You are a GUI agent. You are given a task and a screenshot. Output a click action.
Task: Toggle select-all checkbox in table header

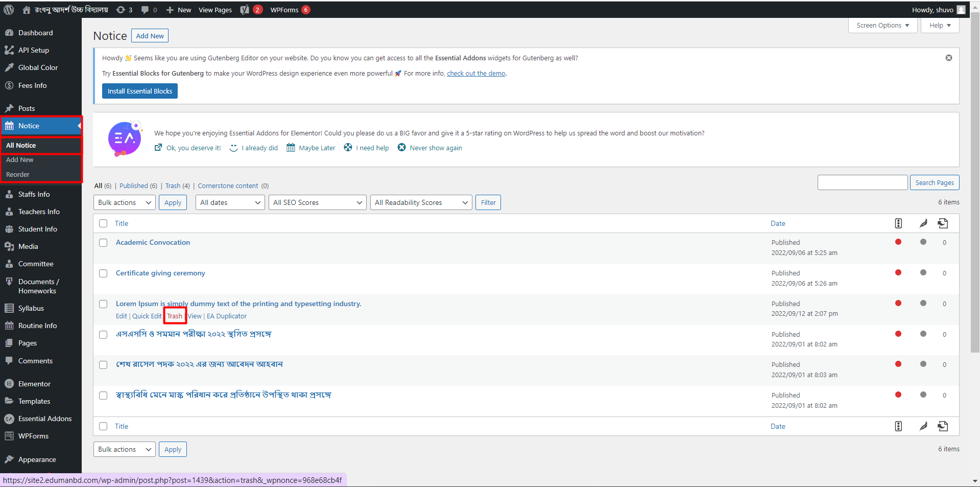click(103, 223)
